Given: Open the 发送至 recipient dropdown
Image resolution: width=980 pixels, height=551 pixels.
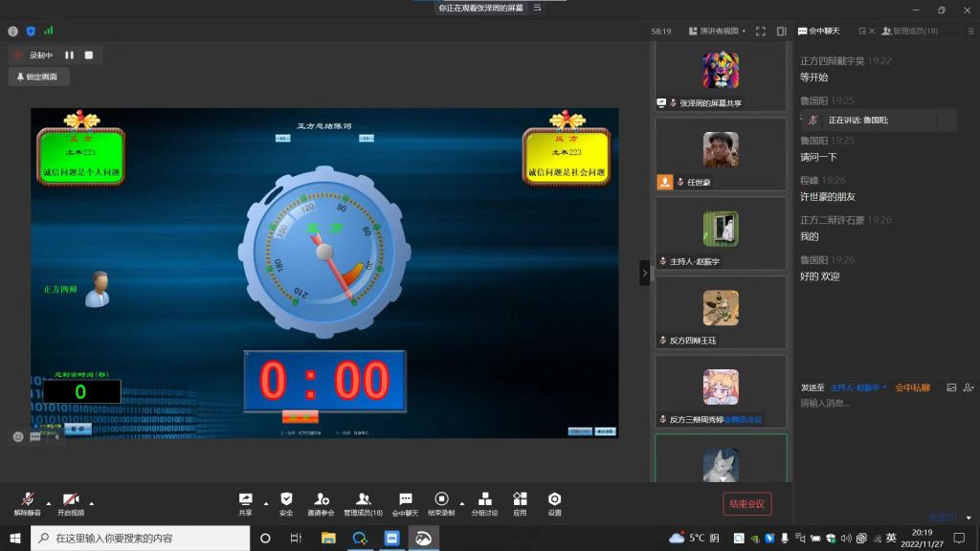Looking at the screenshot, I should pyautogui.click(x=858, y=387).
